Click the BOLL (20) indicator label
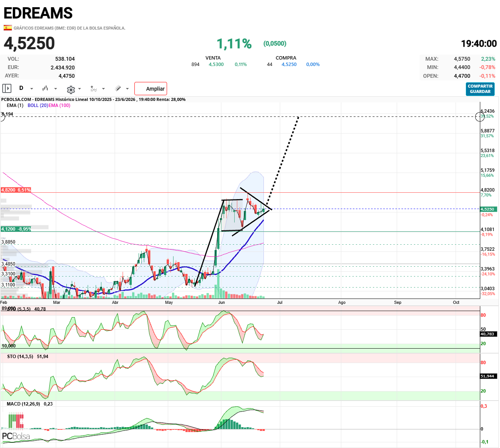This screenshot has height=448, width=500. coord(38,105)
